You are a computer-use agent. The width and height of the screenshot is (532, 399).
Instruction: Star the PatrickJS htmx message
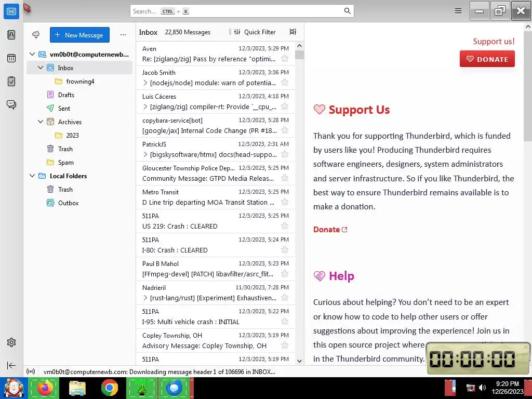pos(285,154)
